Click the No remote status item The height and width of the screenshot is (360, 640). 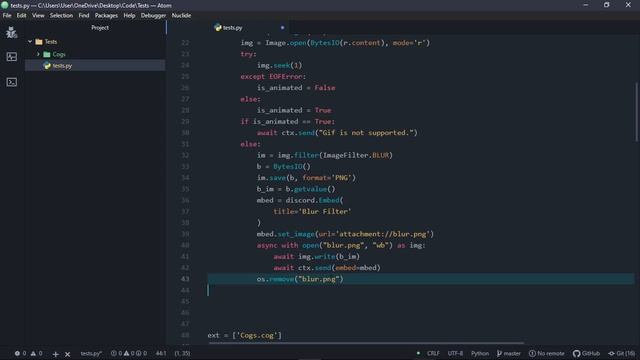click(547, 353)
